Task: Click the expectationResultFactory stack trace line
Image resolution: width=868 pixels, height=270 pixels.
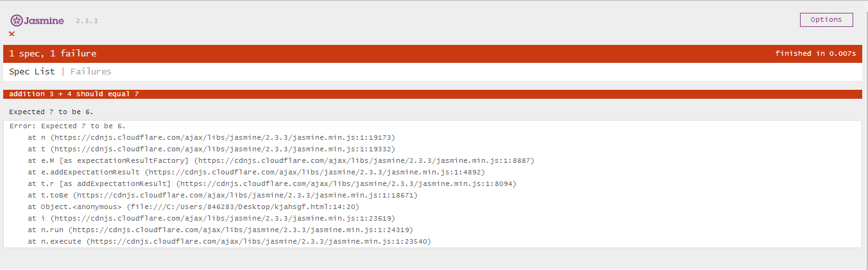Action: pyautogui.click(x=281, y=160)
